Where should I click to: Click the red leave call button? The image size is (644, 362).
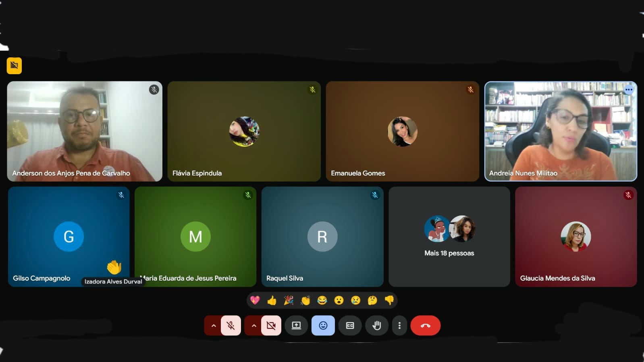pos(425,325)
